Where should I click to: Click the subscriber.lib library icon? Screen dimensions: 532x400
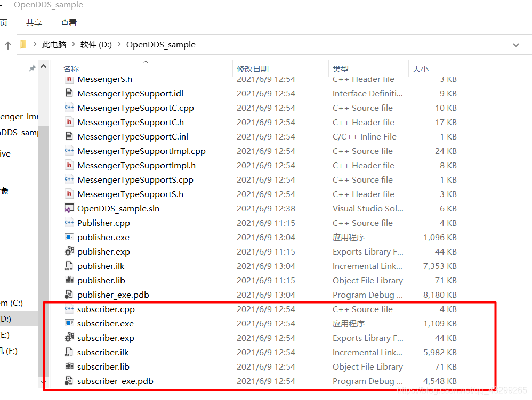point(69,366)
